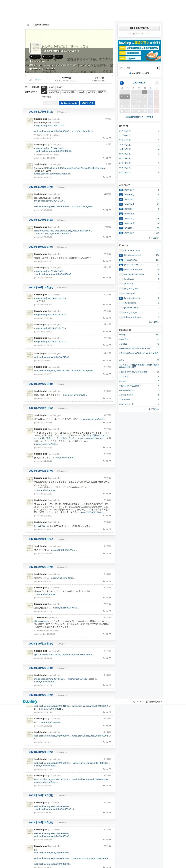Open the #419国文 hashtag

pyautogui.click(x=124, y=339)
